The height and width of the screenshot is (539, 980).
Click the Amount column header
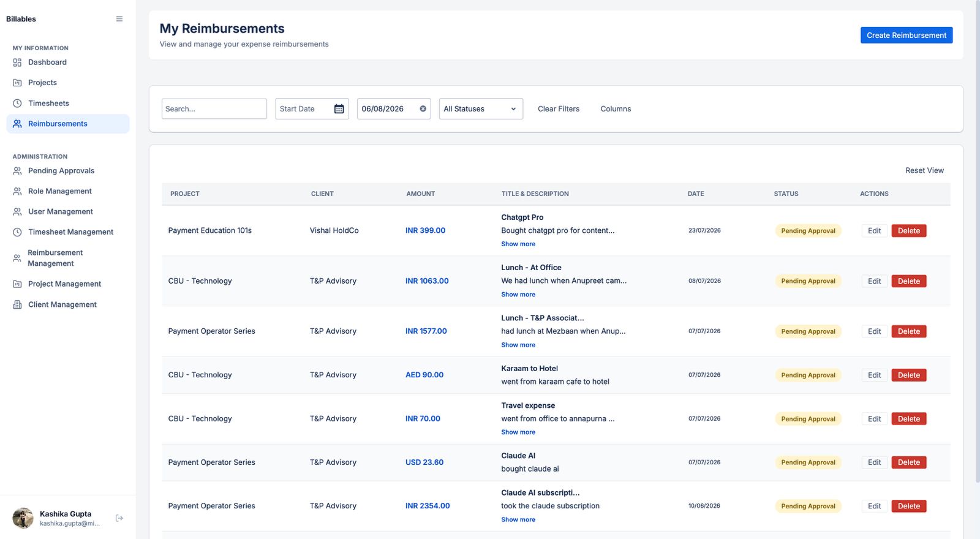click(x=421, y=194)
